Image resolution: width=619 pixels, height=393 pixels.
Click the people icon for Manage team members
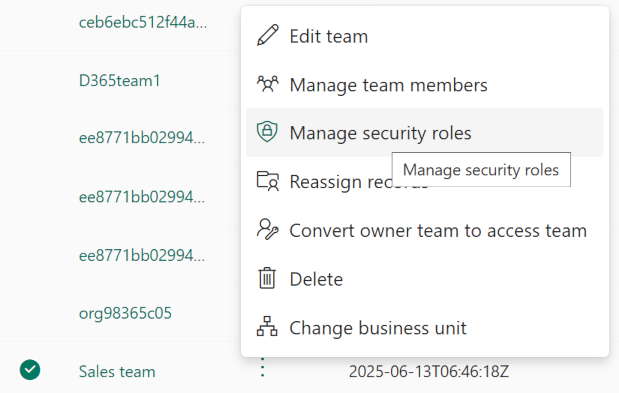pyautogui.click(x=268, y=84)
